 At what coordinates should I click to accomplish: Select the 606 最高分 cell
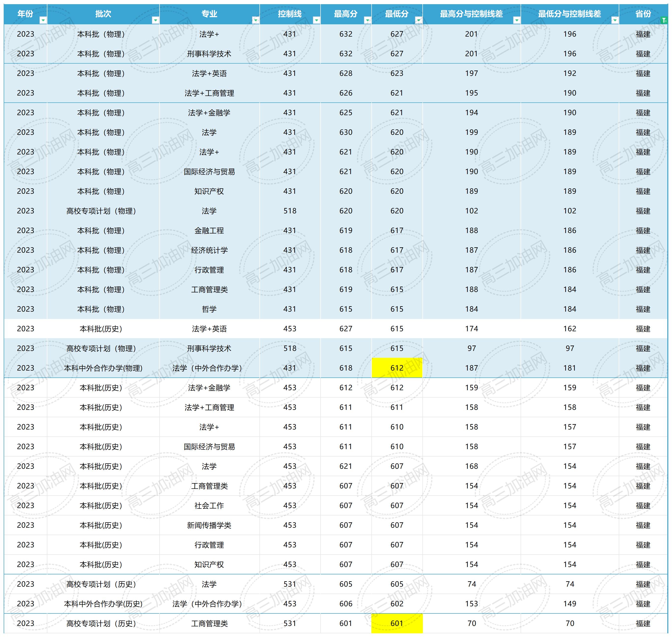coord(346,604)
